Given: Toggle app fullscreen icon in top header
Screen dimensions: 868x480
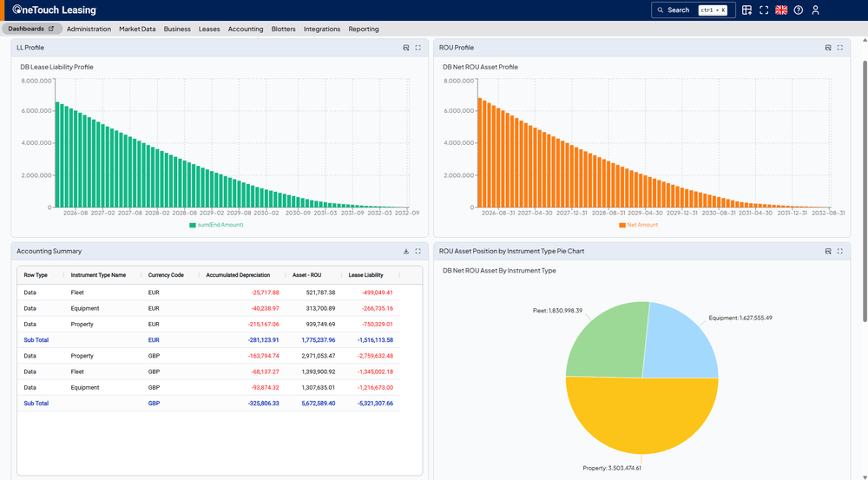Looking at the screenshot, I should pos(764,10).
